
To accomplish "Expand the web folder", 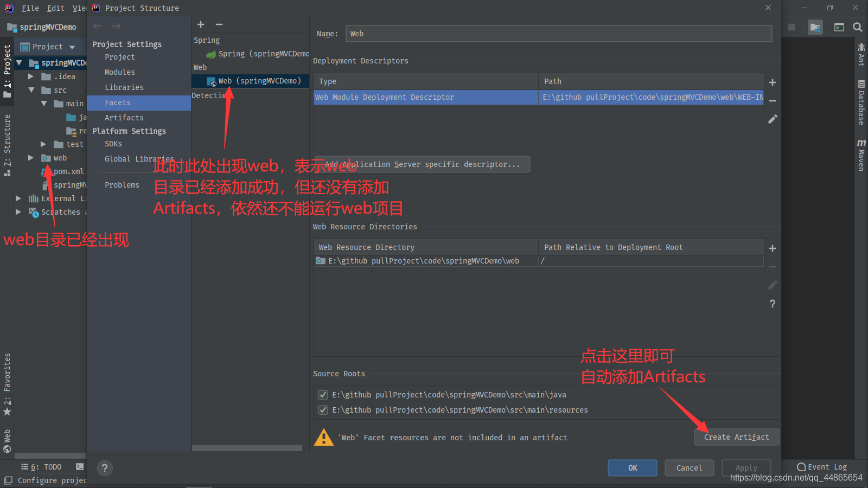I will 31,158.
